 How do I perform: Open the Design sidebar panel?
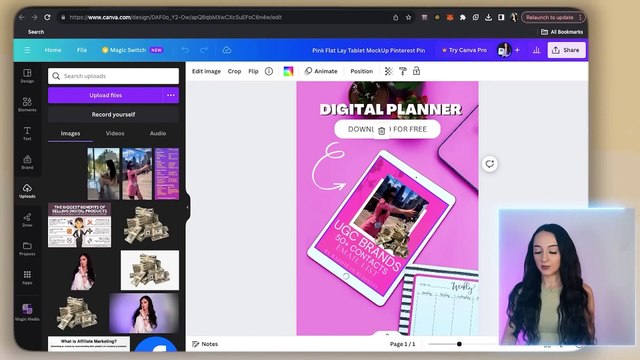tap(27, 76)
